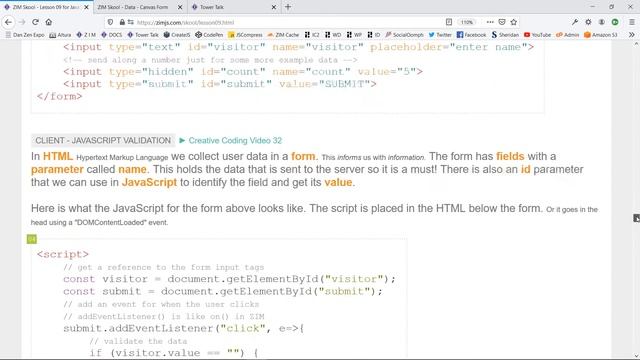Close the Tower Talk tab

(x=274, y=7)
